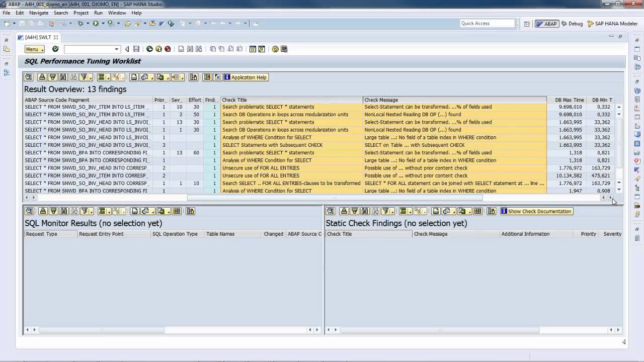The image size is (644, 362).
Task: Open the Navigate menu
Action: pos(39,13)
